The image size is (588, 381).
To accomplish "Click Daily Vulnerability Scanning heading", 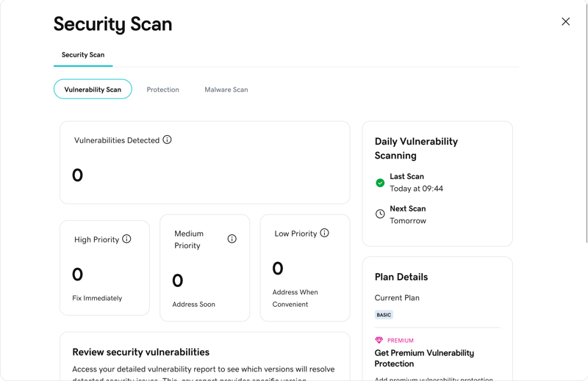I will point(416,148).
